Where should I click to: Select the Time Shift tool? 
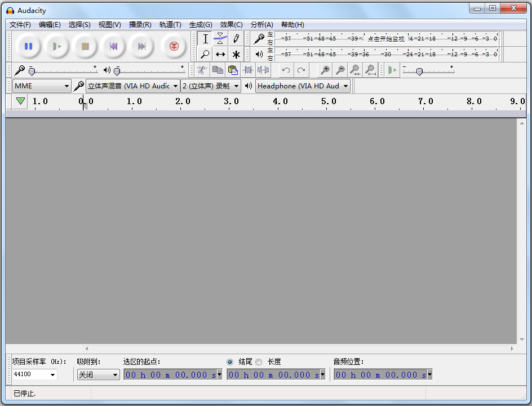tap(220, 54)
